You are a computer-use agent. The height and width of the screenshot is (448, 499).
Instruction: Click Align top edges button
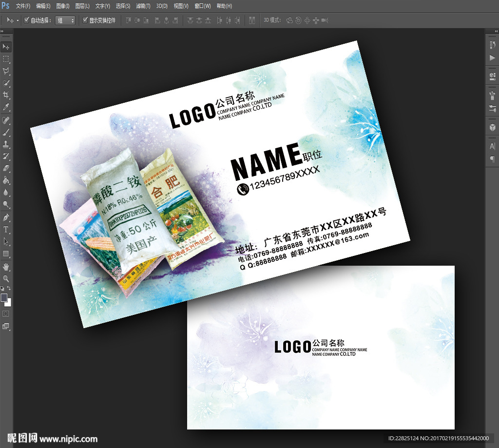[x=128, y=20]
